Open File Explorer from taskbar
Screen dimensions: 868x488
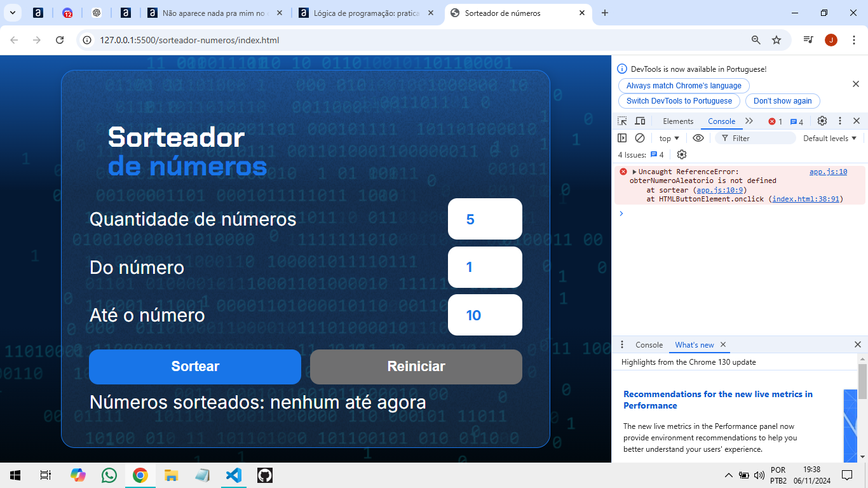pyautogui.click(x=172, y=475)
